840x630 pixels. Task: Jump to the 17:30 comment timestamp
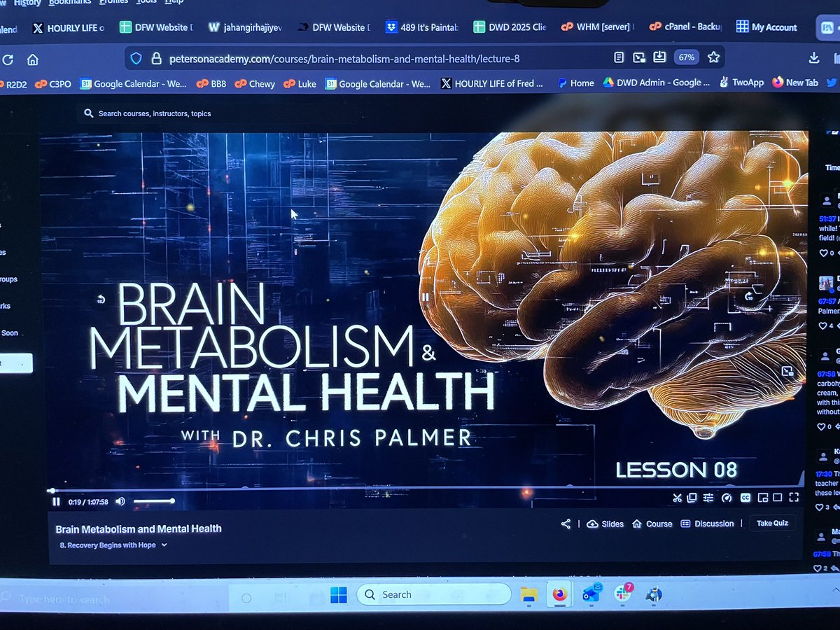pos(823,474)
